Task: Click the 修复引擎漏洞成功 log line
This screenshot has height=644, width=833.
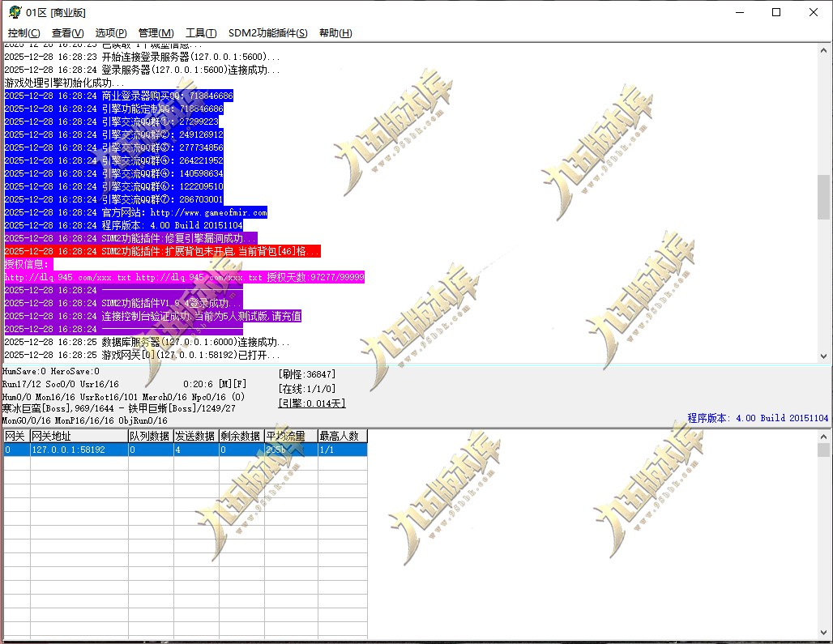Action: (x=130, y=238)
